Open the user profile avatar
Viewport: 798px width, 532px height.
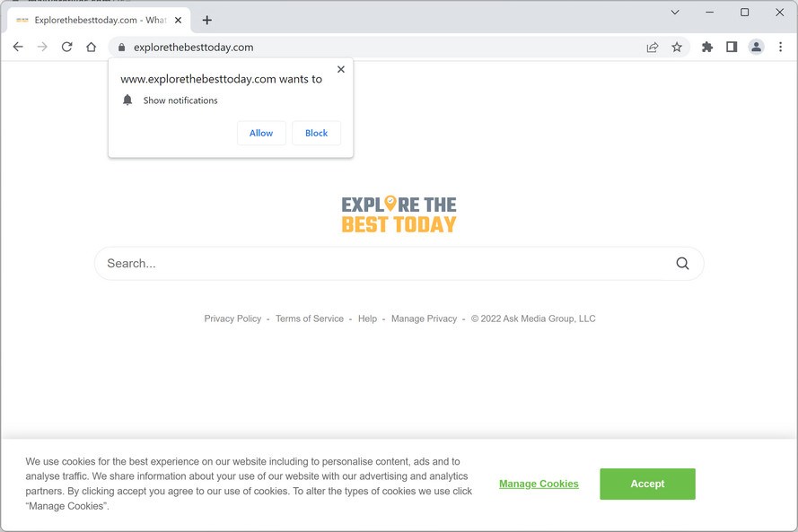tap(756, 48)
